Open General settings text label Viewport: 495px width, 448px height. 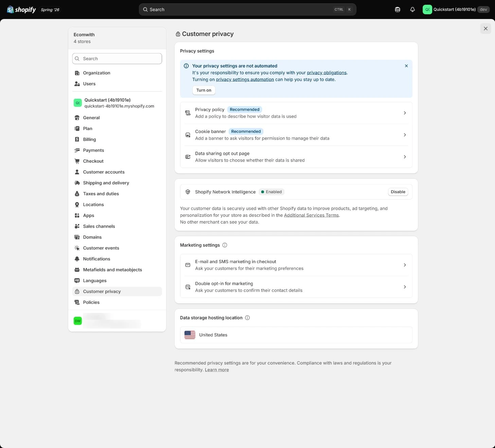(91, 118)
